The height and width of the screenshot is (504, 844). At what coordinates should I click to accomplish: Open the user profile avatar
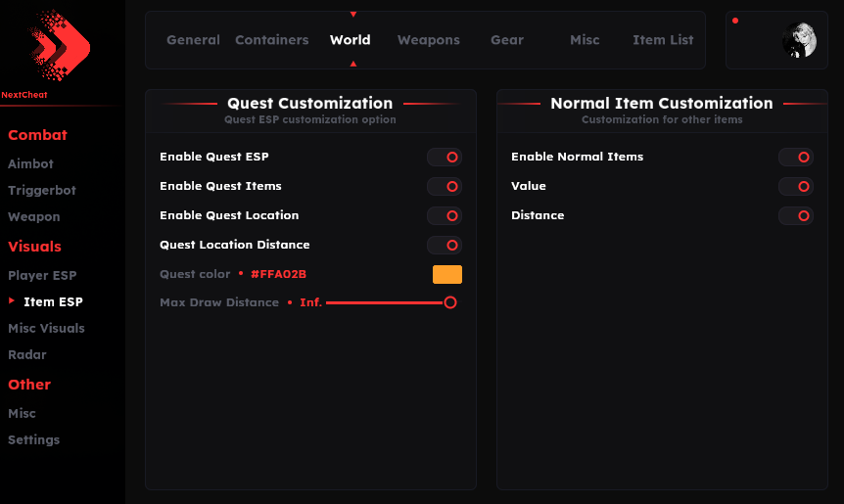(799, 40)
